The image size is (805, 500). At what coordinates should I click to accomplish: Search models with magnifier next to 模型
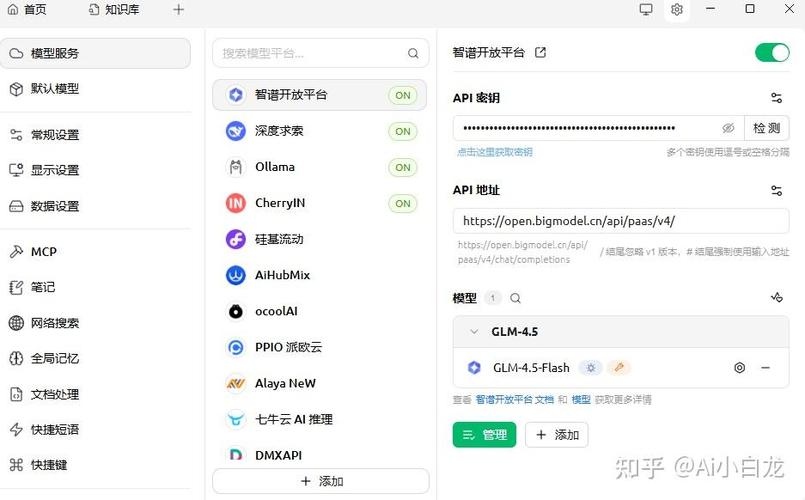(x=515, y=298)
